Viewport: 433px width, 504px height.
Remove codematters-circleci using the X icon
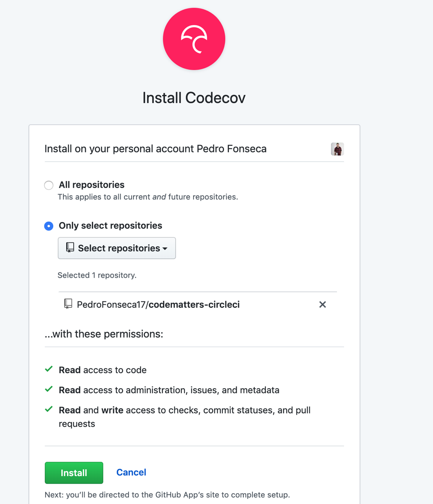click(322, 304)
